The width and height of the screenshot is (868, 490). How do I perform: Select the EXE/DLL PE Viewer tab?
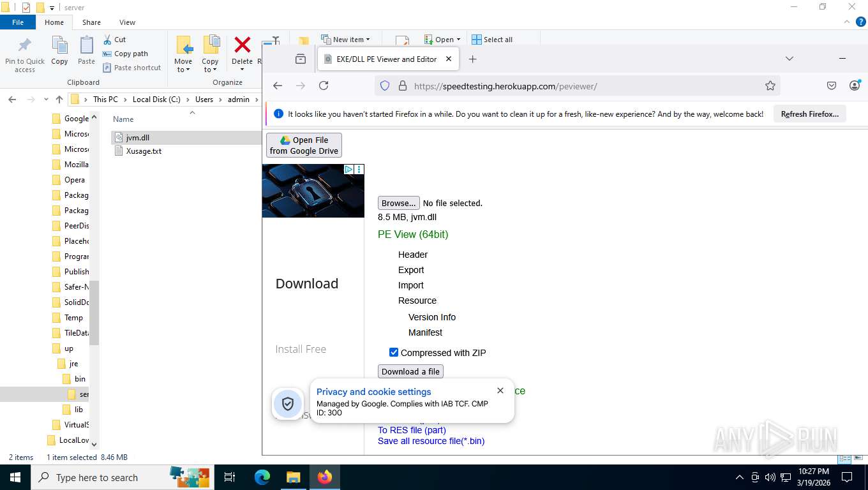point(387,59)
